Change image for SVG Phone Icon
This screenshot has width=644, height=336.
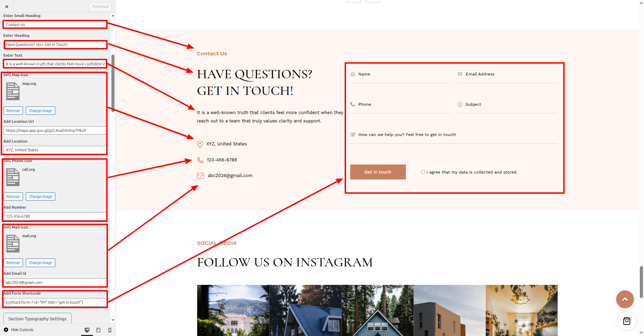(x=40, y=197)
